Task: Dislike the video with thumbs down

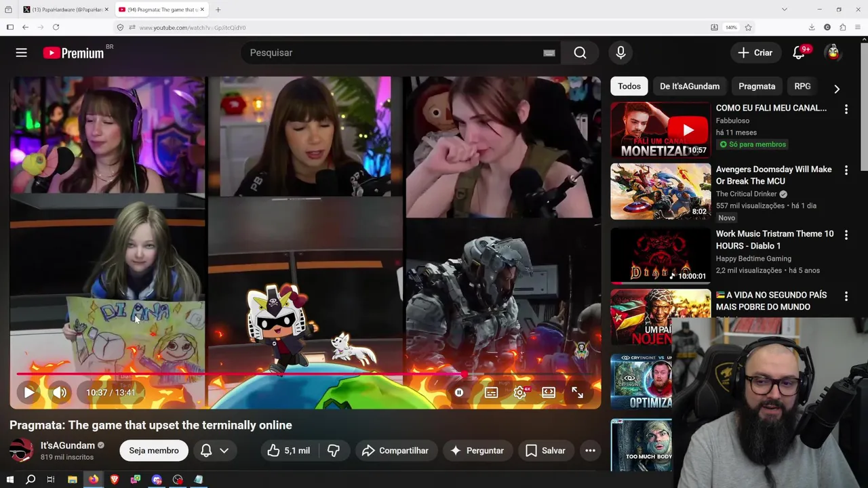Action: click(x=334, y=451)
